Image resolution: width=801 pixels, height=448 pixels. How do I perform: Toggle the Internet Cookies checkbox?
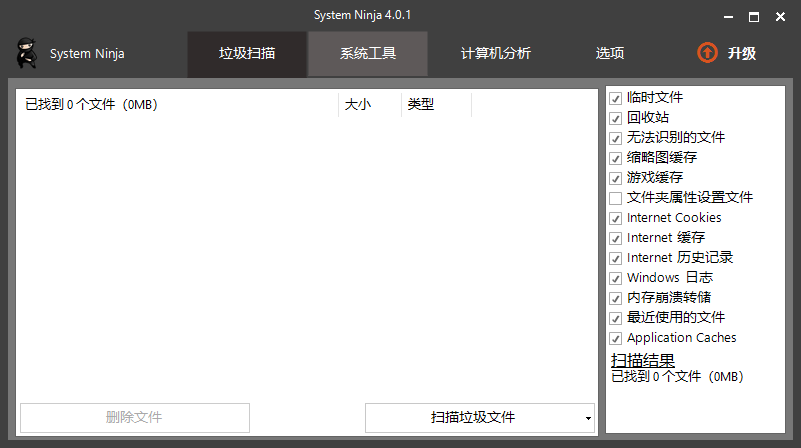(616, 218)
